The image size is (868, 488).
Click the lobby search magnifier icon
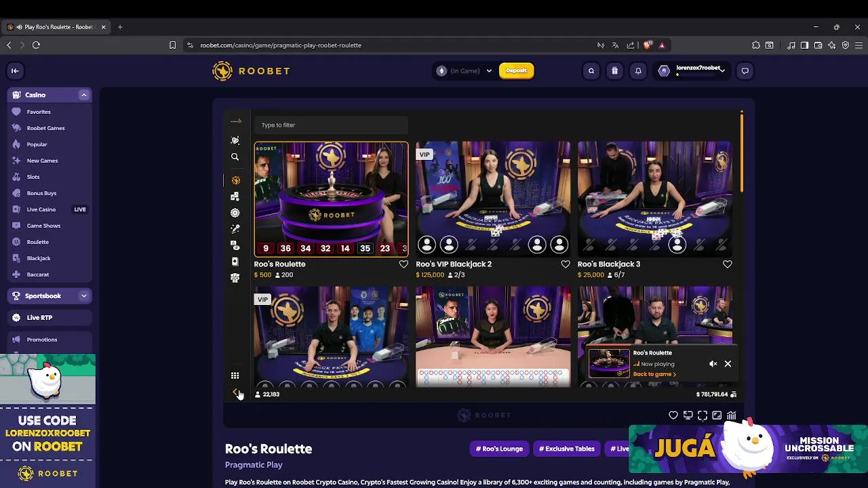coord(235,157)
